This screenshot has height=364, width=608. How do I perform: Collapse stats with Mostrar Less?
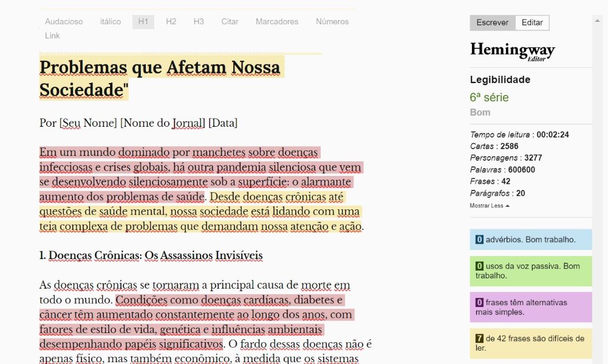(490, 206)
